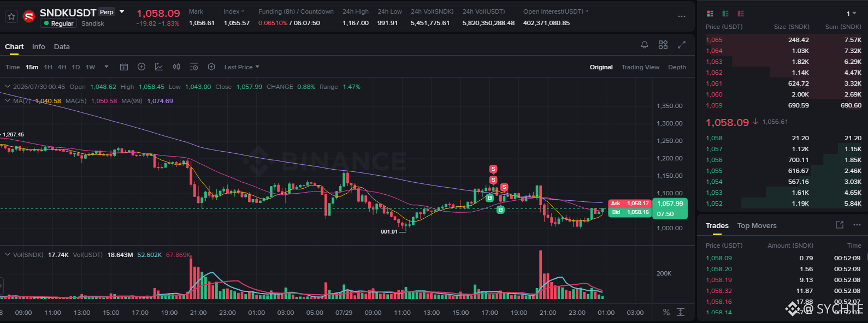Click the topmost S sell marker on chart
868x323 pixels.
pos(493,169)
